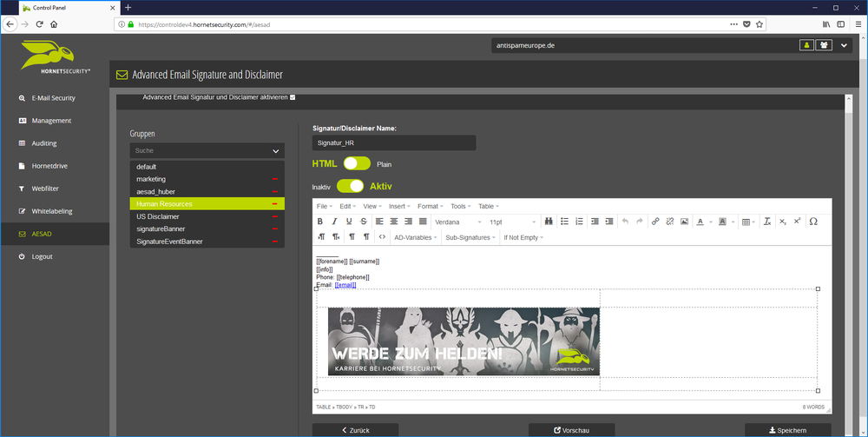This screenshot has height=437, width=868.
Task: Click the single user icon in header
Action: [x=806, y=45]
